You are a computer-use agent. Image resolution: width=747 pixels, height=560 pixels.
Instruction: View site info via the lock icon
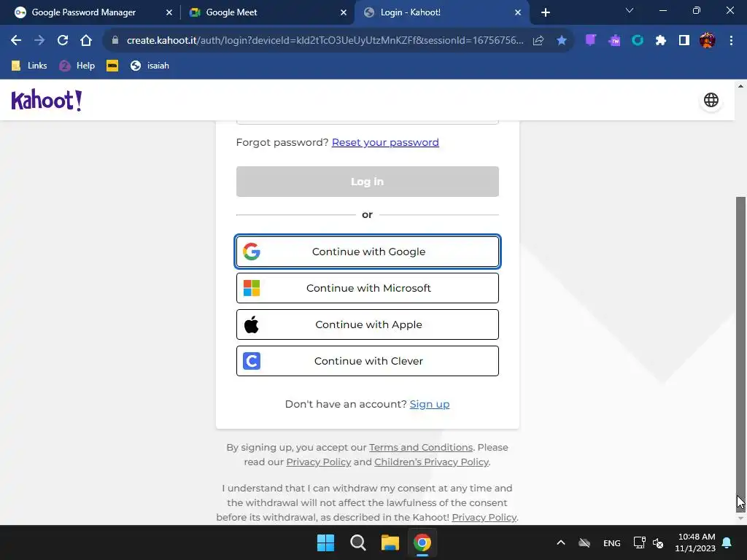point(115,41)
